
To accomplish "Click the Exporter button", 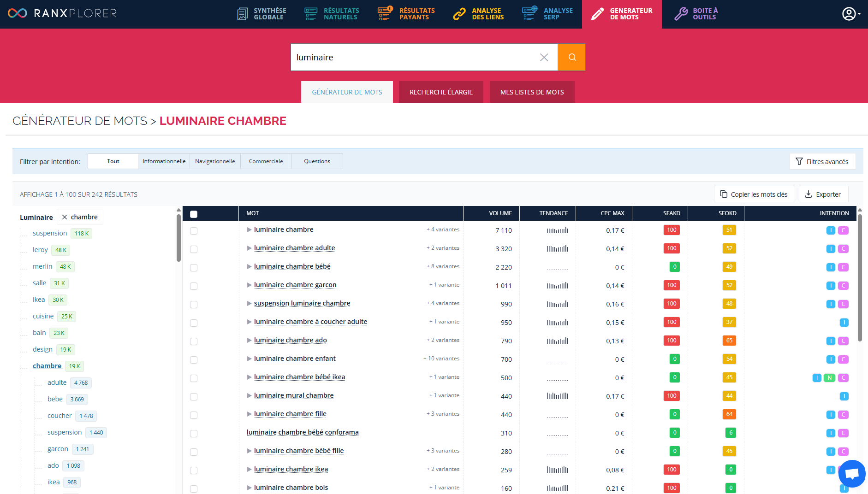I will click(823, 194).
